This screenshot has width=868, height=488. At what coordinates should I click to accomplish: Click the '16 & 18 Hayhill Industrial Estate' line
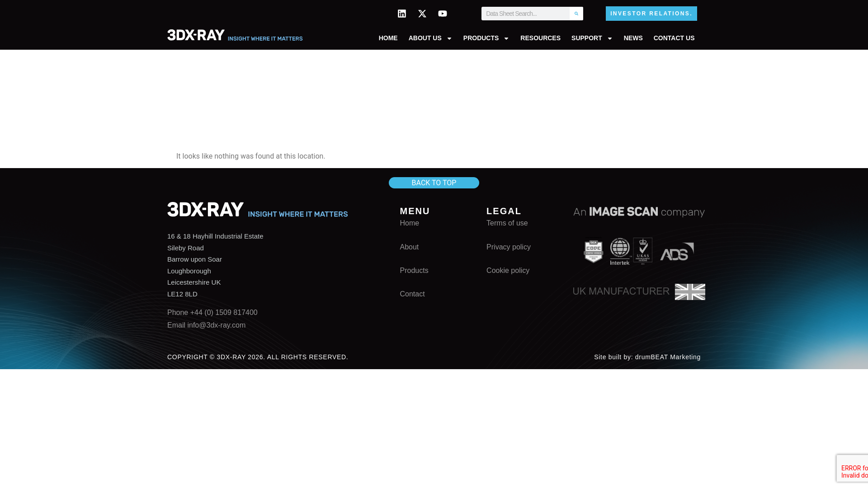pyautogui.click(x=215, y=236)
